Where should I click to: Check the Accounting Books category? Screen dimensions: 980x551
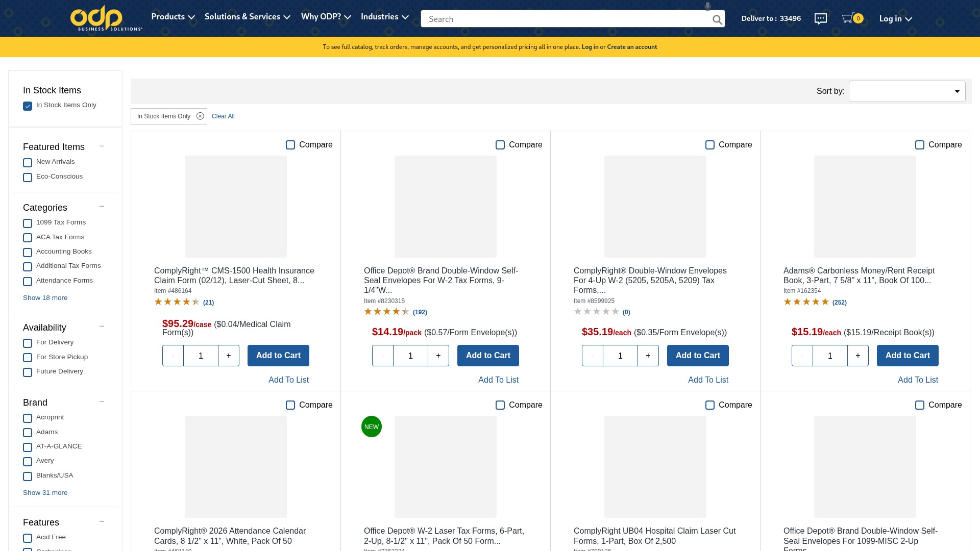pos(28,253)
